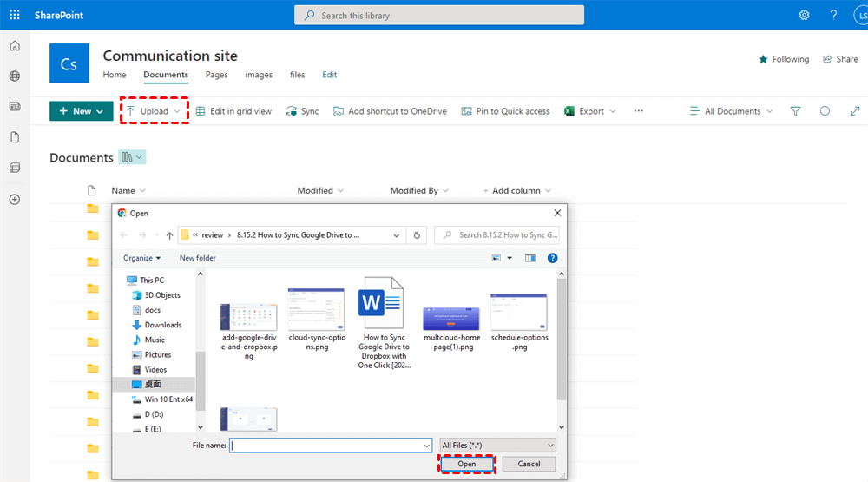Open the SharePoint app launcher waffle icon
Image resolution: width=868 pixels, height=482 pixels.
point(15,16)
